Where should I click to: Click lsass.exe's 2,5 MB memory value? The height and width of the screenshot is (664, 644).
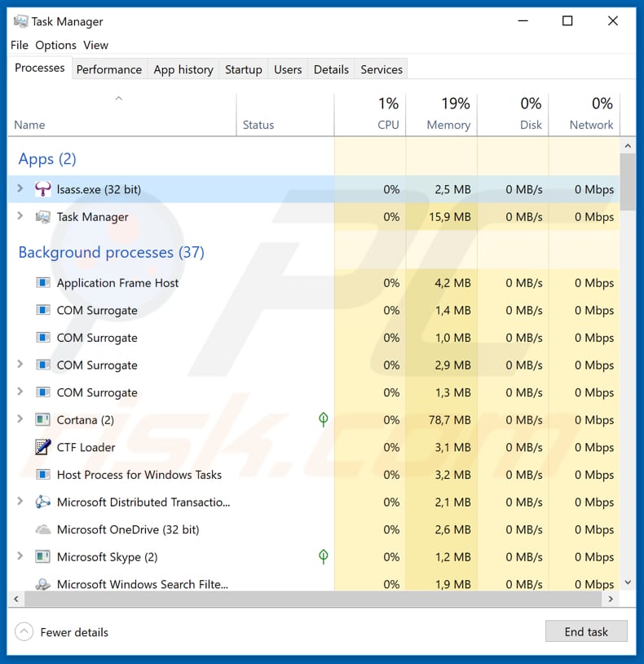tap(452, 189)
